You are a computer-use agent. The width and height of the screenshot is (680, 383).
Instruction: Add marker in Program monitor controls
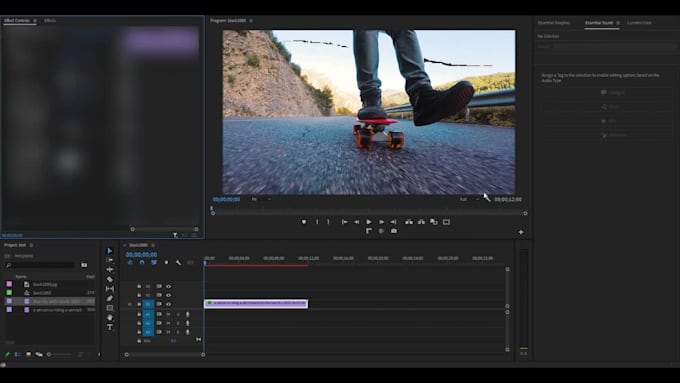click(304, 222)
